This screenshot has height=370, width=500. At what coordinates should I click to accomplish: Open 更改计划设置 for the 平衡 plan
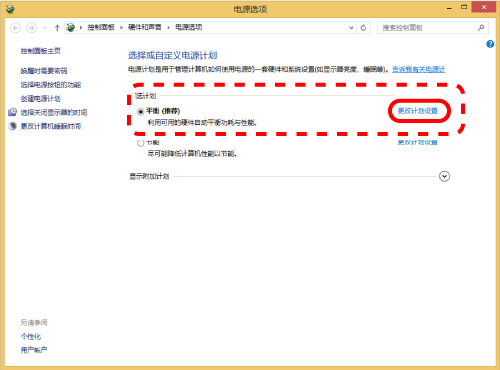(418, 111)
